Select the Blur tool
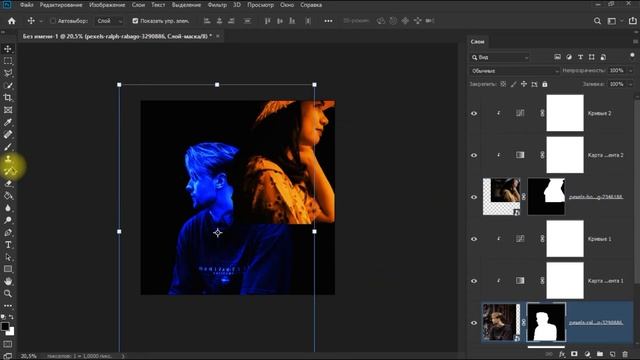Image resolution: width=640 pixels, height=360 pixels. coord(8,208)
